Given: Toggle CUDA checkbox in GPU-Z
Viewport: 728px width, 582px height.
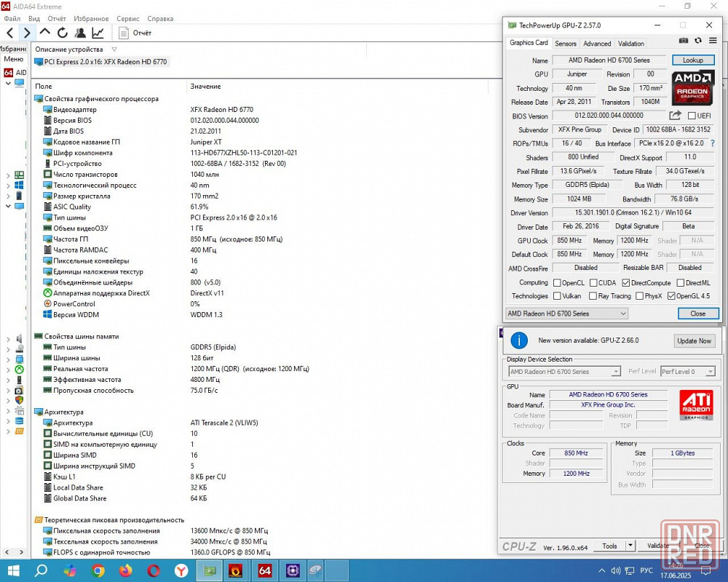Looking at the screenshot, I should coord(593,283).
